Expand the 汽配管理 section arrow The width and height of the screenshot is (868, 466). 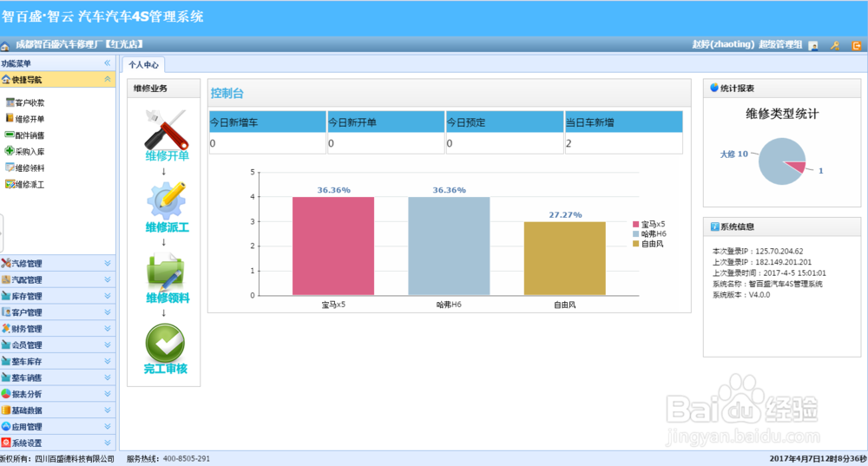pyautogui.click(x=108, y=279)
